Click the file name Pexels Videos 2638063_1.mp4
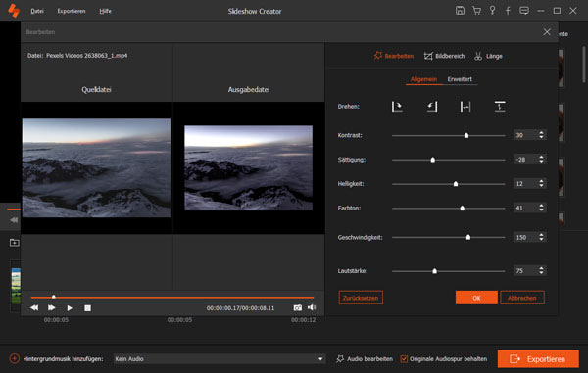The image size is (588, 373). click(x=86, y=56)
